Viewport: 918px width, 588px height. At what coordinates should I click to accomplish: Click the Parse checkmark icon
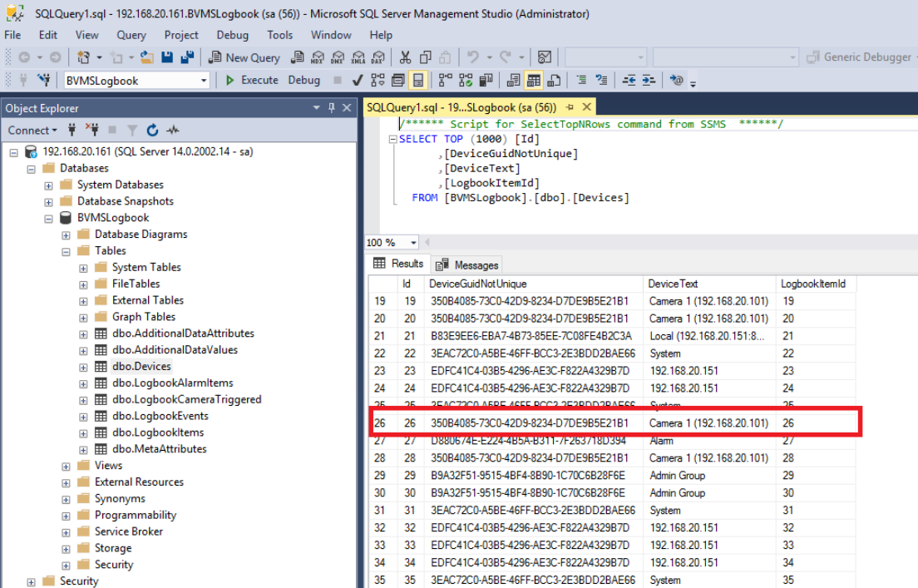[358, 81]
